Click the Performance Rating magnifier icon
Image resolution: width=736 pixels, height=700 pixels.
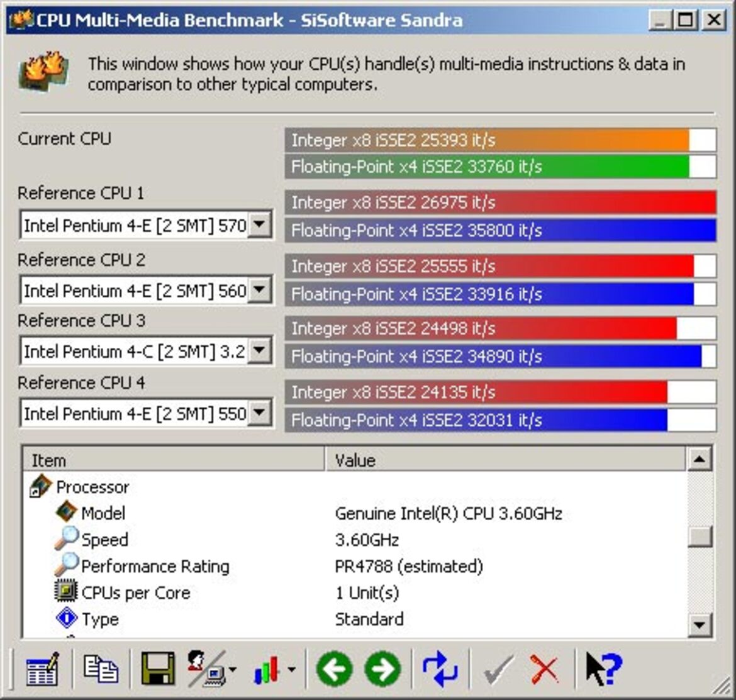66,564
